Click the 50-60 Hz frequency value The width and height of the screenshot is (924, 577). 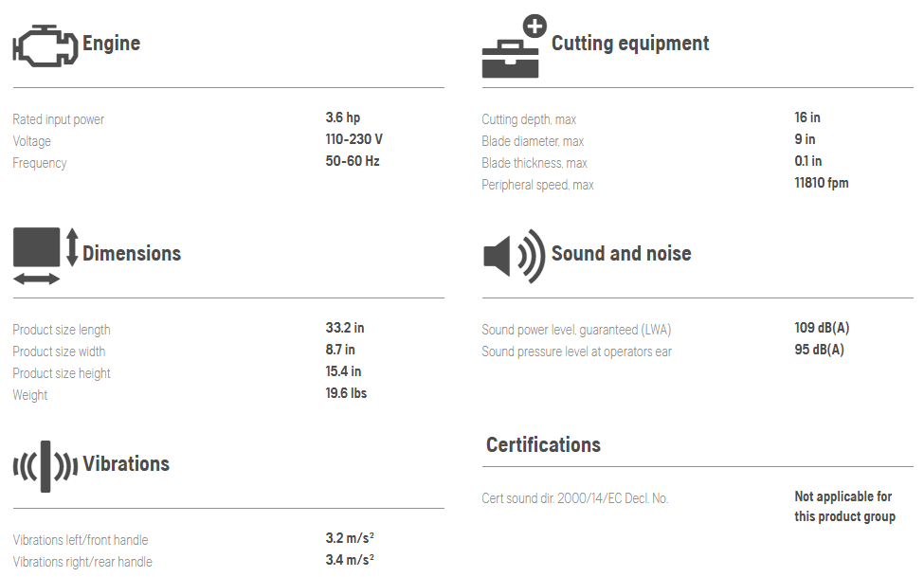(x=353, y=161)
